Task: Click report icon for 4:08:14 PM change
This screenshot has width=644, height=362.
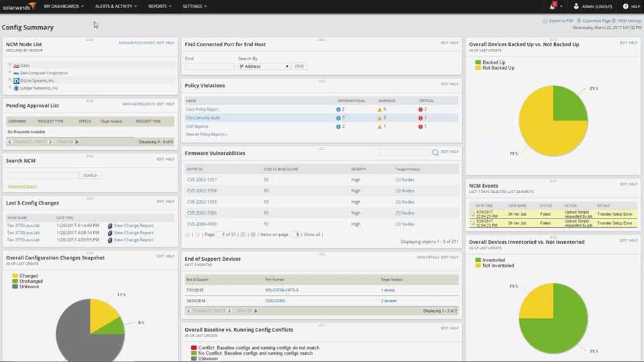Action: [x=109, y=233]
